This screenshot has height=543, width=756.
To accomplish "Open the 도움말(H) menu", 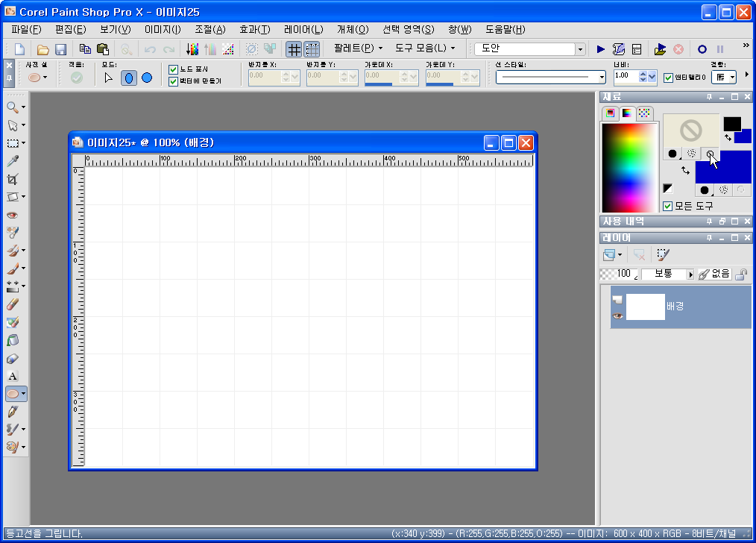I will pos(505,29).
